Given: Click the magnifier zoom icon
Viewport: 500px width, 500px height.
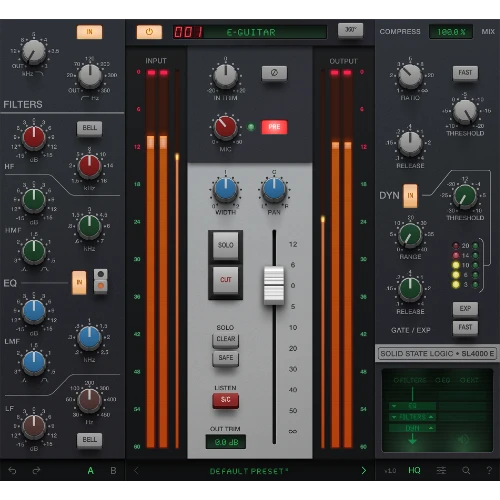Looking at the screenshot, I should pyautogui.click(x=466, y=470).
